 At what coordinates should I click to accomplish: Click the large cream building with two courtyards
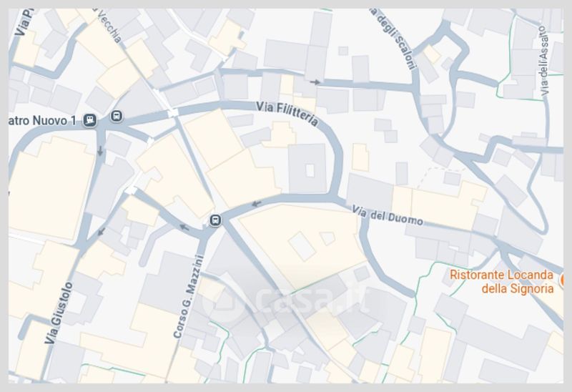point(302,245)
